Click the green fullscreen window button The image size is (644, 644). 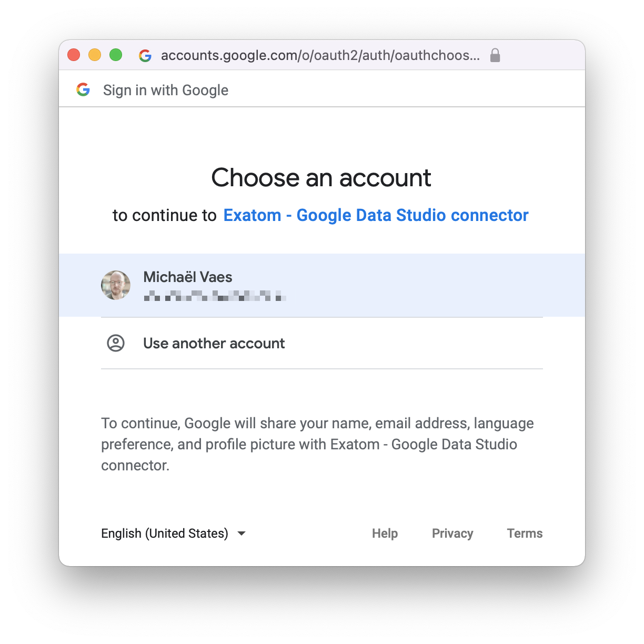coord(116,55)
